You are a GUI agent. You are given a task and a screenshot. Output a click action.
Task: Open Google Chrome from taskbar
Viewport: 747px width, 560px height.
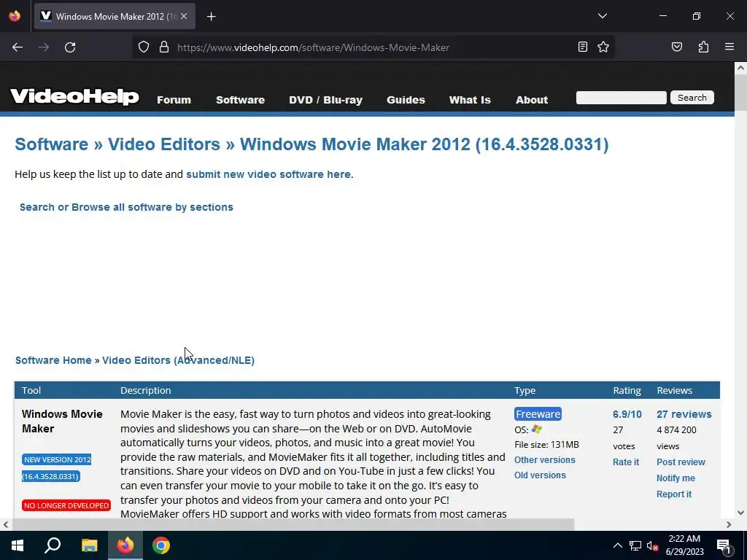pyautogui.click(x=161, y=545)
